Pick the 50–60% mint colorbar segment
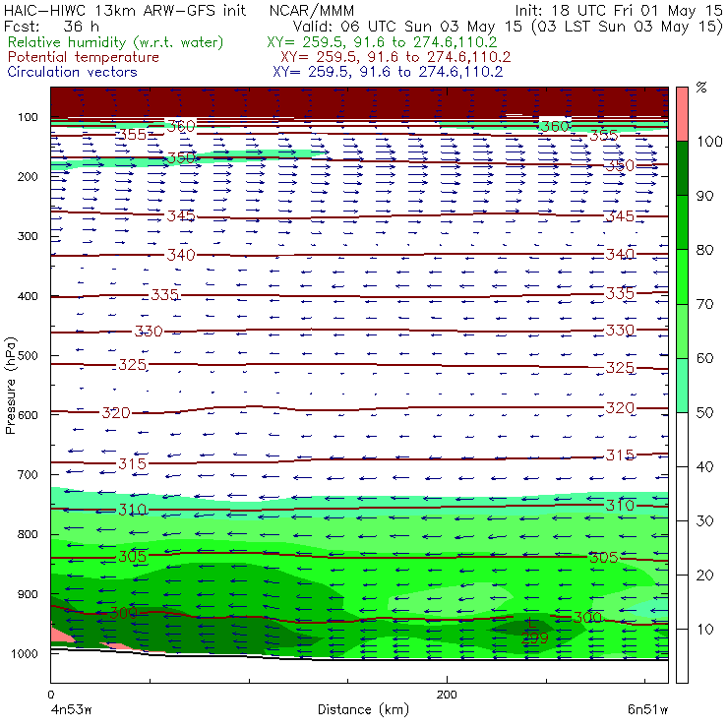The height and width of the screenshot is (728, 728). (682, 386)
